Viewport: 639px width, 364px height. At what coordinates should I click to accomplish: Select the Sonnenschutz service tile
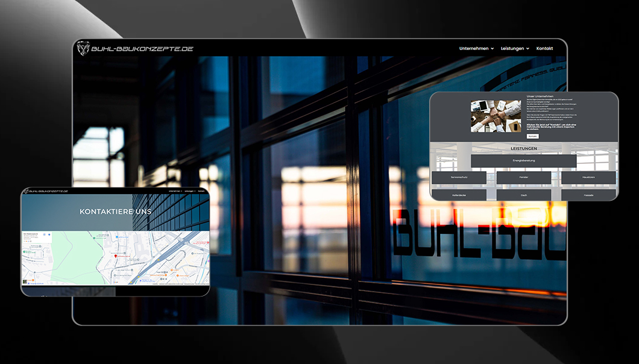click(x=459, y=178)
